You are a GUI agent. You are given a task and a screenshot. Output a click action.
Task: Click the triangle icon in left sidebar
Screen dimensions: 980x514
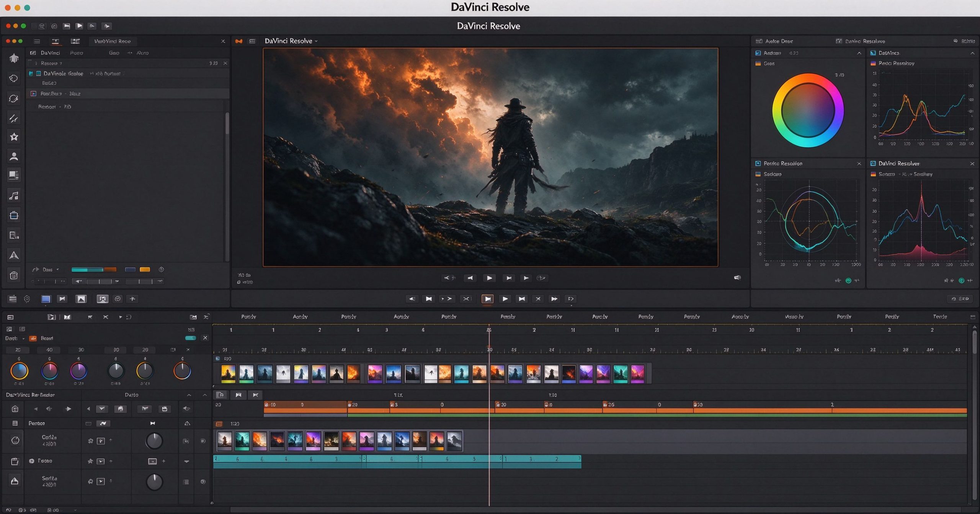coord(14,255)
